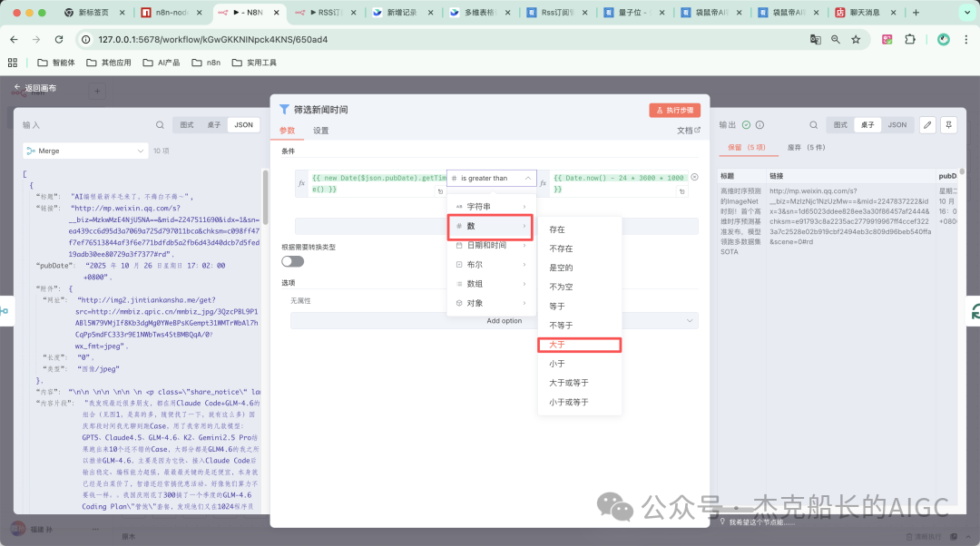
Task: Select the 等于 operator
Action: pos(579,307)
